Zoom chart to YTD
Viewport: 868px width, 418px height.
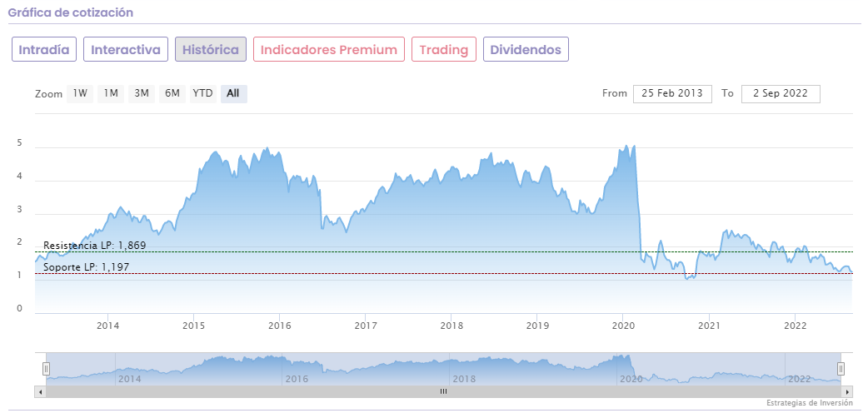202,93
